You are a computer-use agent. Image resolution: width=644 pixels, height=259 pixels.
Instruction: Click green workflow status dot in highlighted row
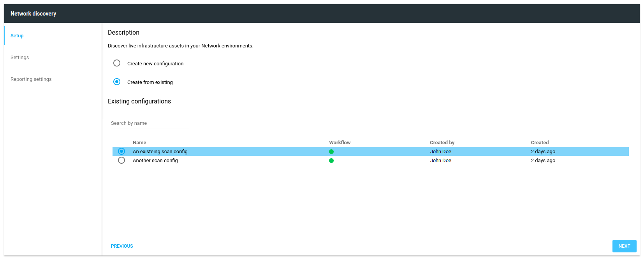click(x=331, y=152)
